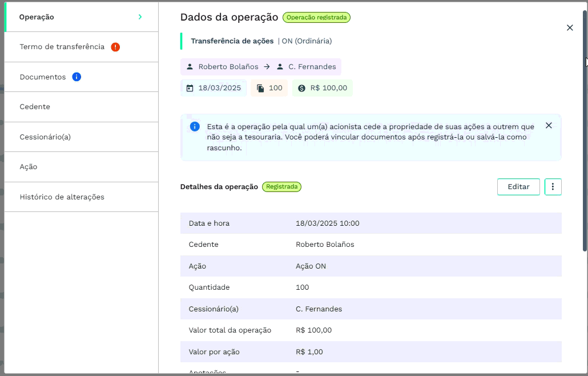This screenshot has width=588, height=376.
Task: Click the dollar icon on the R$ 100,00 chip
Action: click(x=301, y=87)
